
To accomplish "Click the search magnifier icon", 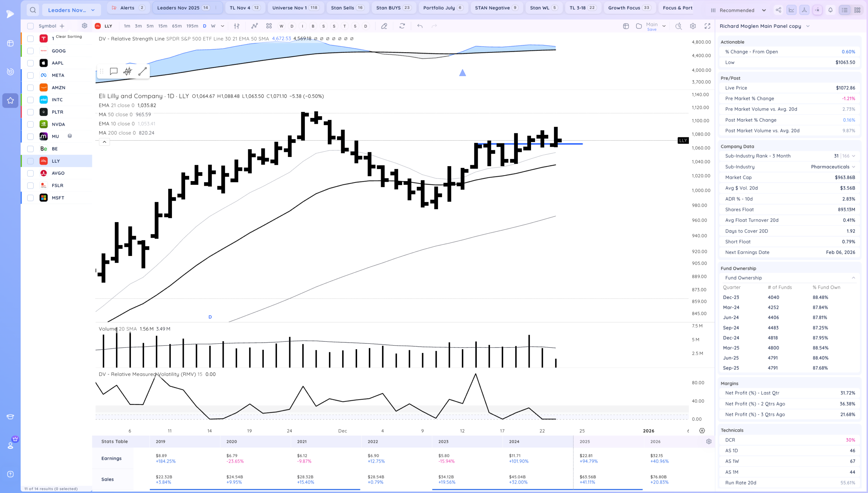I will click(33, 10).
